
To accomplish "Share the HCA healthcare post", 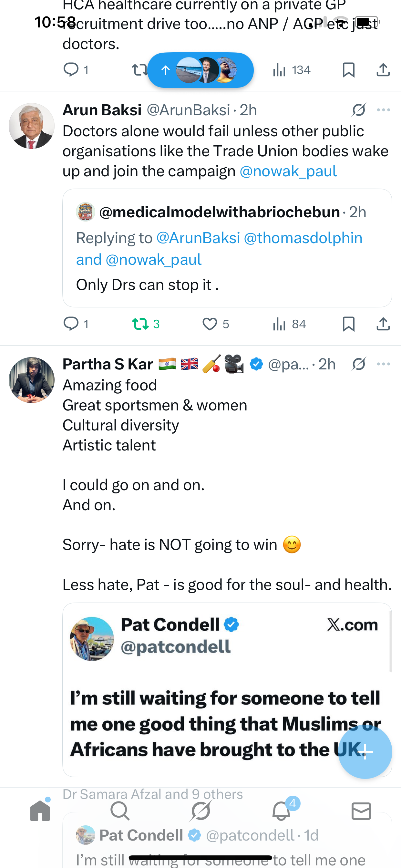I will (x=383, y=70).
